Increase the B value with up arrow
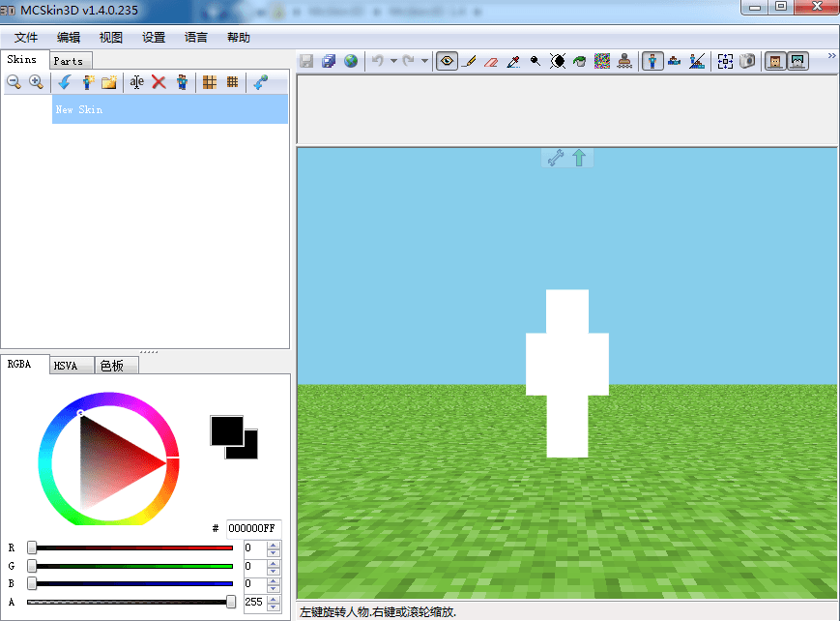The width and height of the screenshot is (840, 621). pos(274,580)
